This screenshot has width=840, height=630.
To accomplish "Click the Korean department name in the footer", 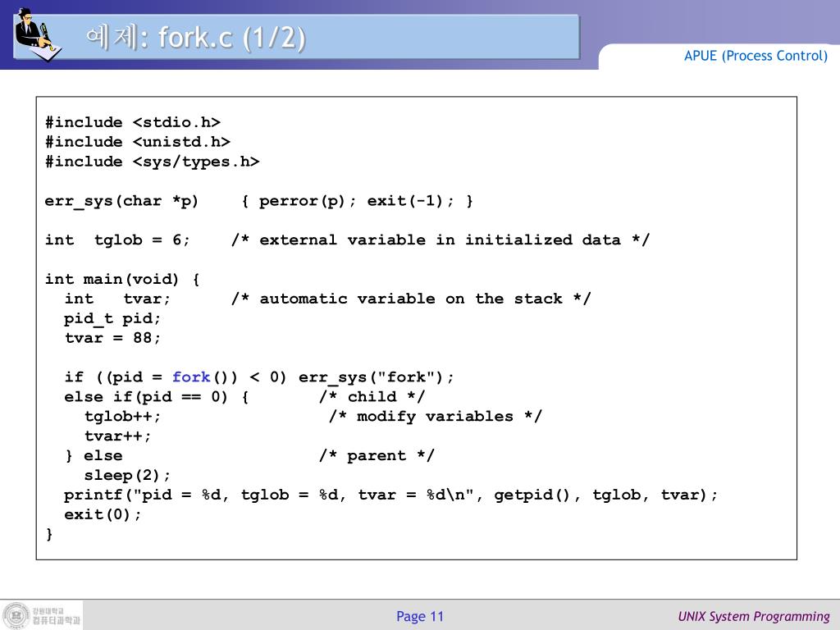I will [x=57, y=620].
